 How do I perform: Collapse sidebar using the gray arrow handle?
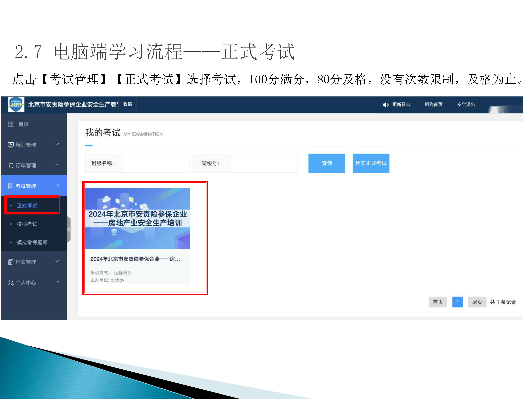pyautogui.click(x=69, y=229)
